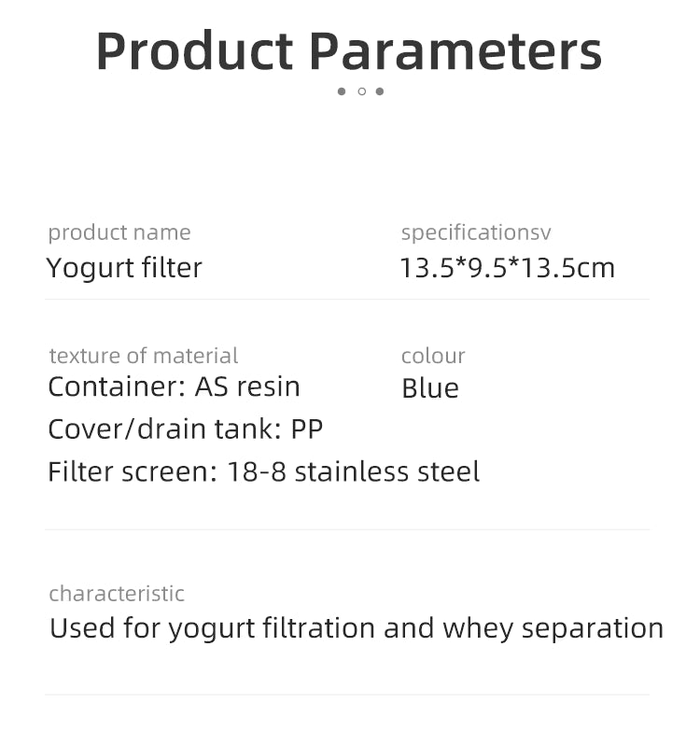
Task: Select the "texture of material" label
Action: point(144,356)
